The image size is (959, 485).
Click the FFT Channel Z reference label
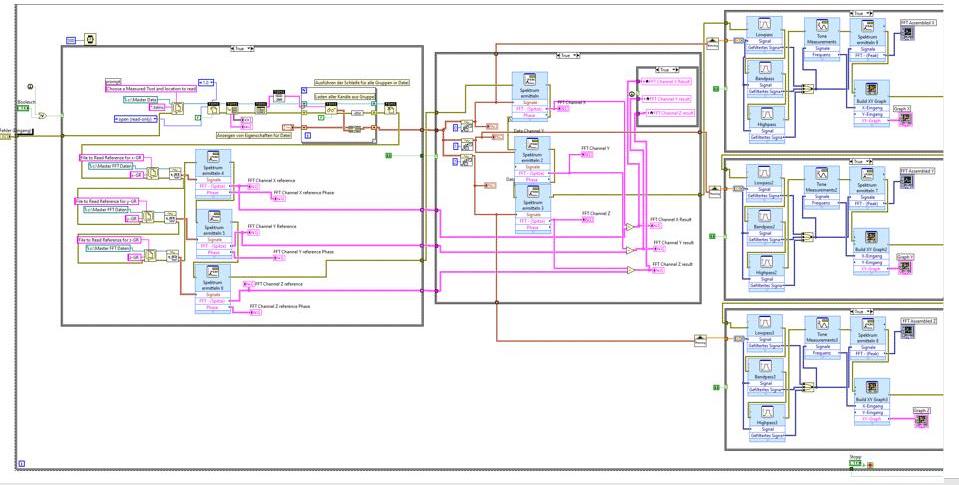(278, 284)
